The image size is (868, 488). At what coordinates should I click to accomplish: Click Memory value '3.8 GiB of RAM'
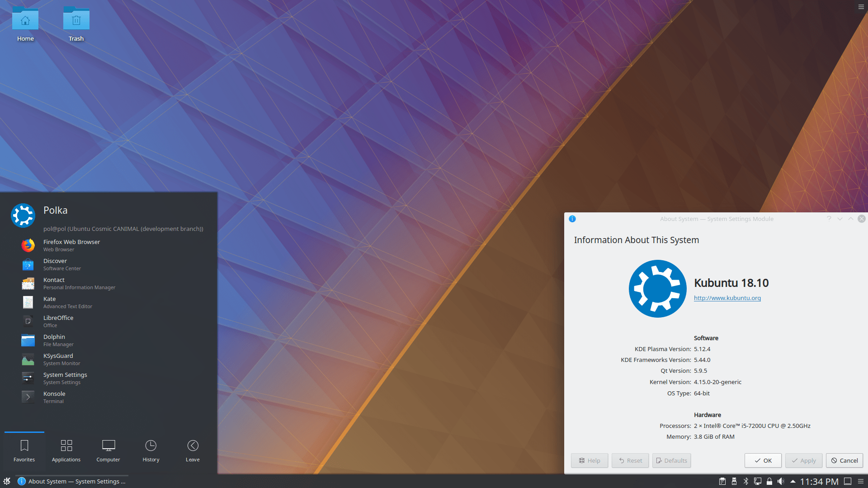click(714, 436)
